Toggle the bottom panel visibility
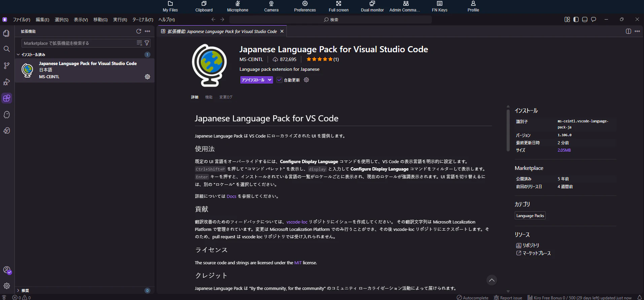Screen dimensions: 644x300 point(585,20)
